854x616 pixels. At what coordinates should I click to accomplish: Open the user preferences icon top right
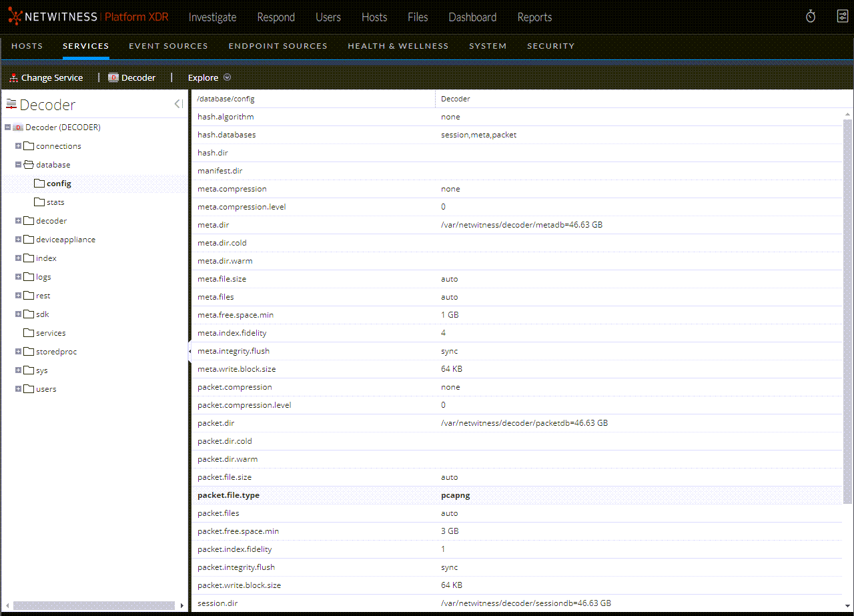tap(842, 16)
